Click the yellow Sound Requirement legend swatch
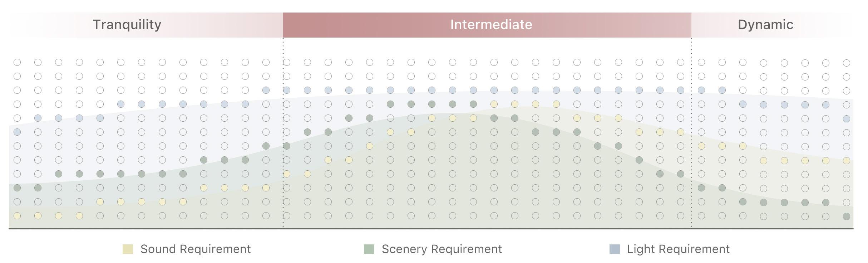The image size is (868, 263). tap(128, 249)
